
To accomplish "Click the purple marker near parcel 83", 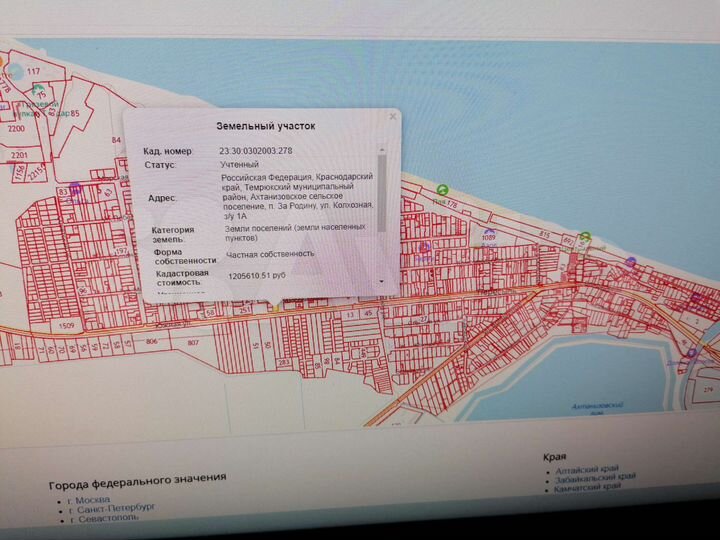I will [76, 187].
